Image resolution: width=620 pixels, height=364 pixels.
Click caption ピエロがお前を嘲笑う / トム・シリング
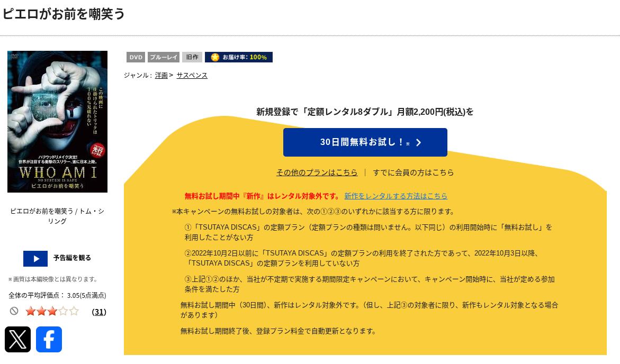click(x=57, y=216)
